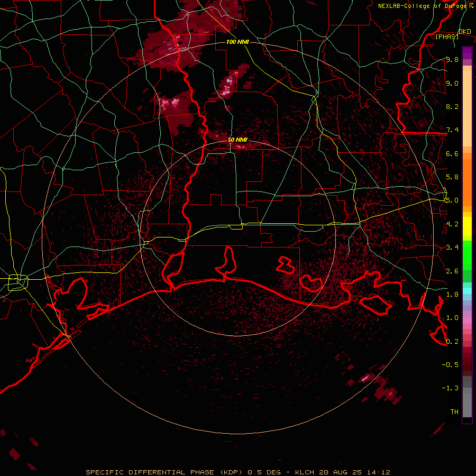The height and width of the screenshot is (476, 476).
Task: Click the 2.6 value on color scale
Action: click(452, 271)
